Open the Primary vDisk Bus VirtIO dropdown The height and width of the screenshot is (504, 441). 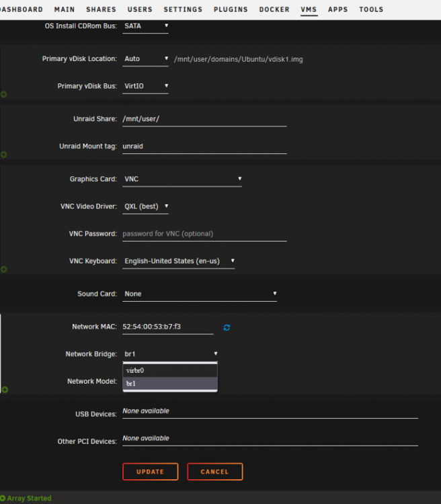coord(145,87)
